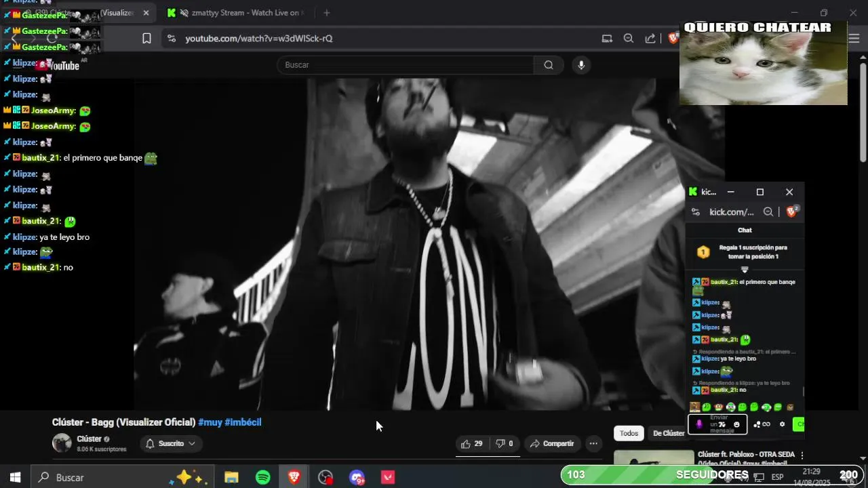Open more actions ellipsis below video
The height and width of the screenshot is (488, 868).
point(593,444)
